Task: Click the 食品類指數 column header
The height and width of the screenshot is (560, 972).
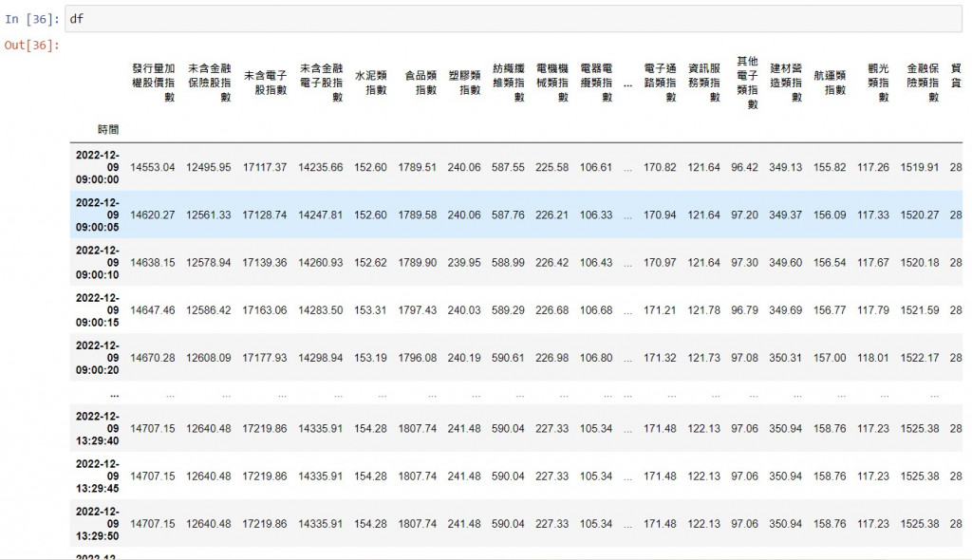Action: pyautogui.click(x=421, y=83)
